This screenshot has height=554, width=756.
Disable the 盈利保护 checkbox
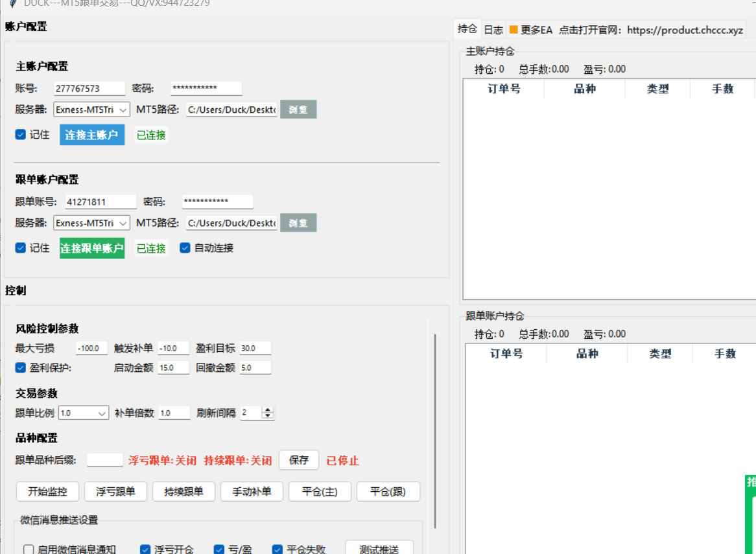tap(20, 367)
